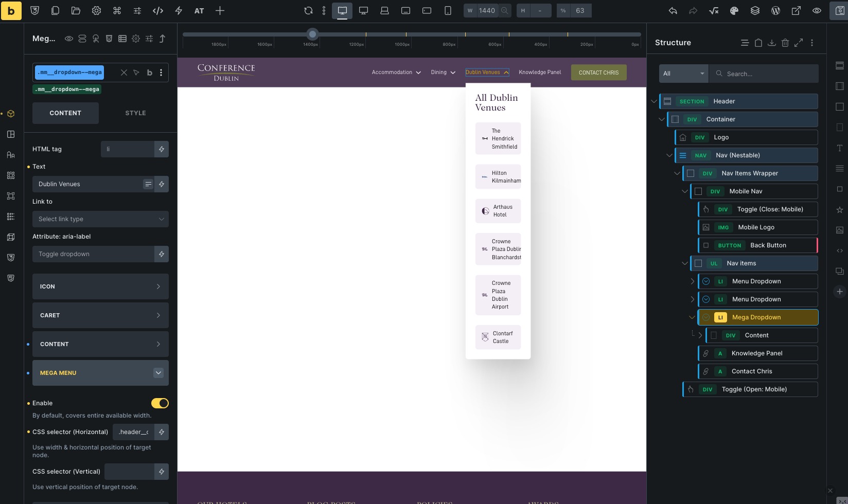This screenshot has height=504, width=848.
Task: Open the color palette icon
Action: 734,11
